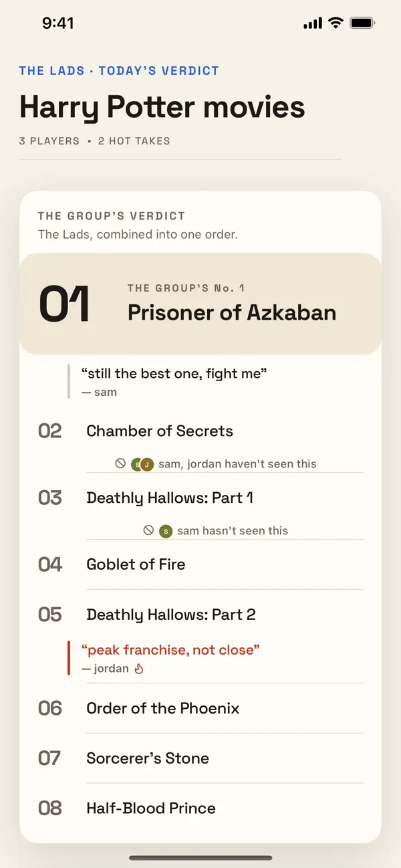Select Order of the Phoenix entry
The image size is (401, 868).
(200, 708)
